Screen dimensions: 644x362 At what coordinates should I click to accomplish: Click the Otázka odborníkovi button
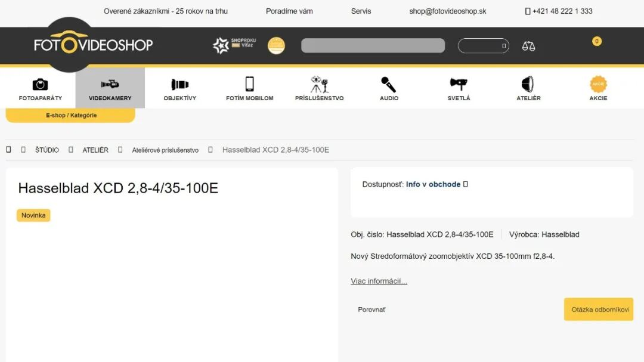599,310
